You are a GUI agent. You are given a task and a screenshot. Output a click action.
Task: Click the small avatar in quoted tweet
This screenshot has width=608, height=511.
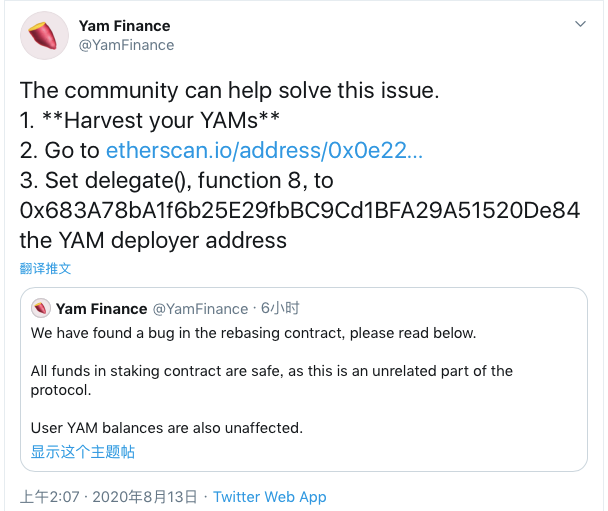[x=41, y=308]
